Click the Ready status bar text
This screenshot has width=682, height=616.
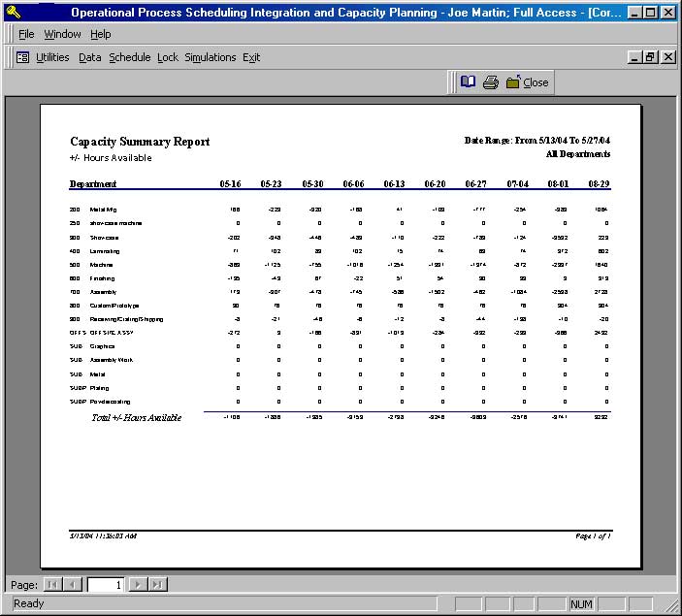pos(29,603)
